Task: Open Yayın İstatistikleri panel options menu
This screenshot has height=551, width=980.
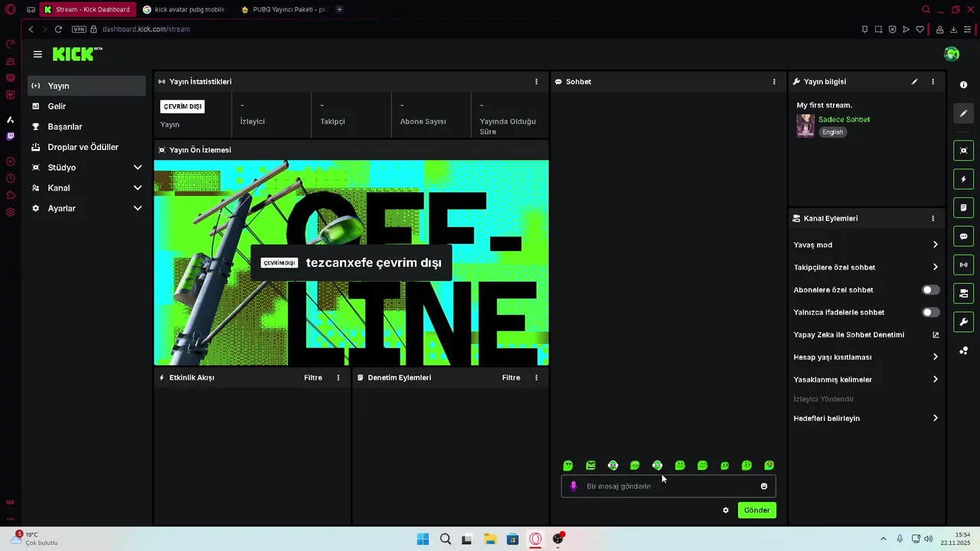Action: pos(536,82)
